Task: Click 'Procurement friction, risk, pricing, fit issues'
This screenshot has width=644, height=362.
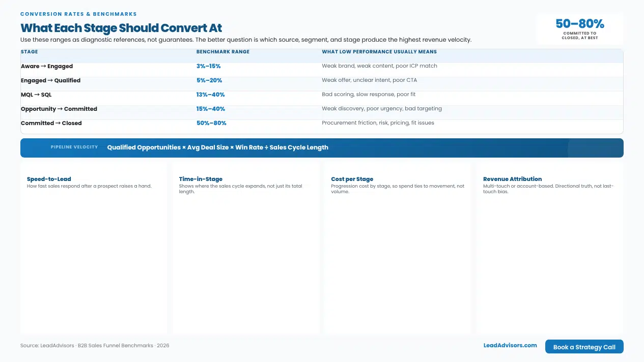Action: (378, 123)
